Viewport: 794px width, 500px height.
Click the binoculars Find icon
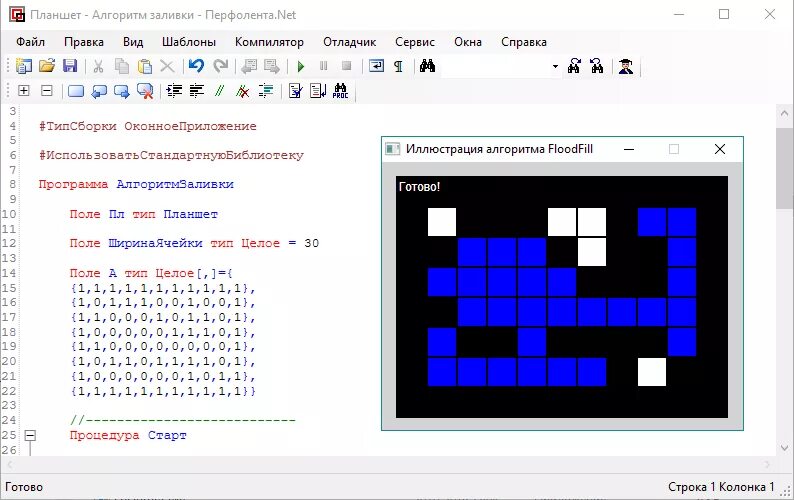(x=427, y=66)
